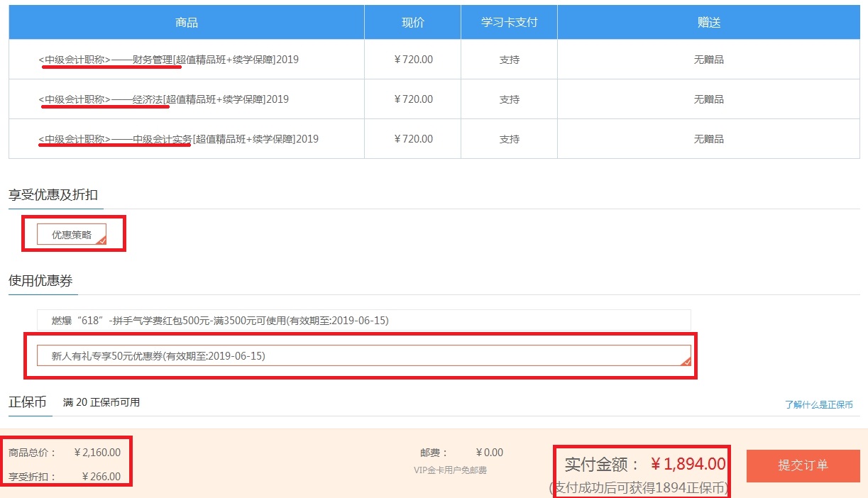Open the 财务管理 course product name
The width and height of the screenshot is (868, 498).
pos(168,60)
